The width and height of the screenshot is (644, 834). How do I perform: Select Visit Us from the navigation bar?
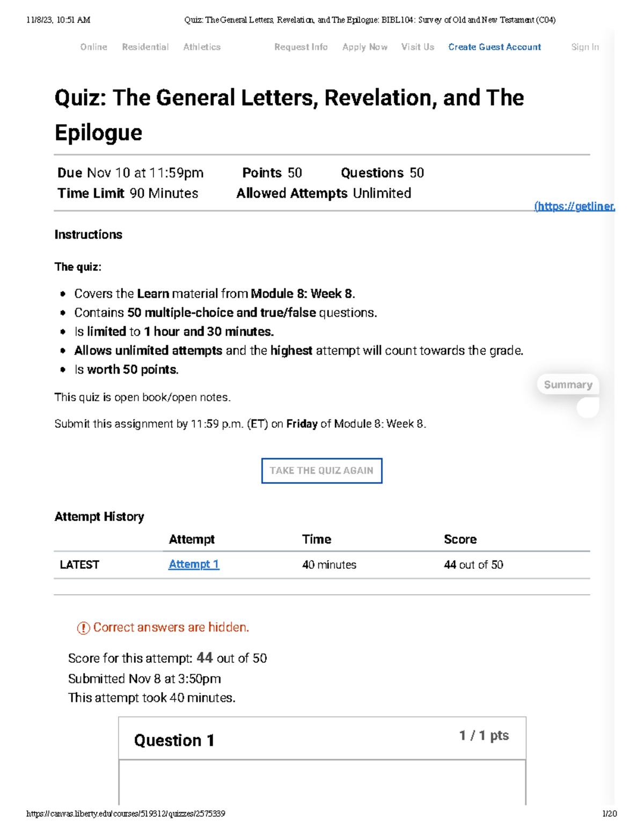(x=417, y=47)
